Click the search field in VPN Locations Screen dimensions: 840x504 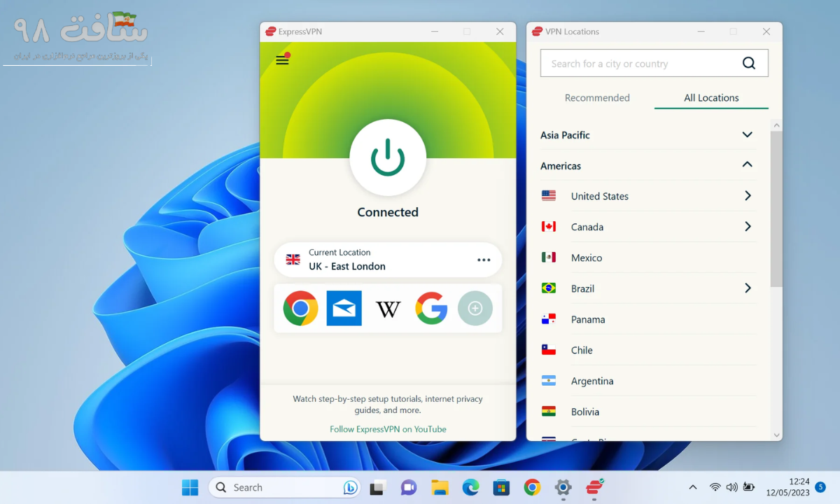coord(654,63)
